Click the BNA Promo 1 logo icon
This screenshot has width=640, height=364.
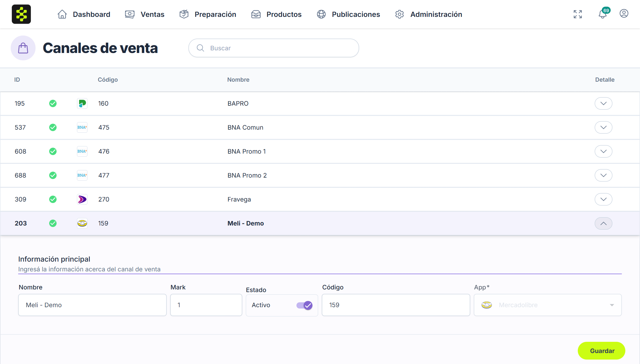tap(82, 151)
